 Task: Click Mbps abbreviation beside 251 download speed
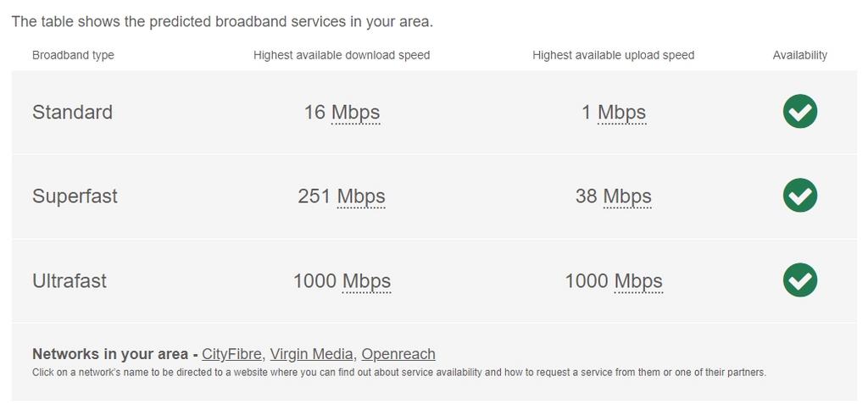(x=361, y=196)
